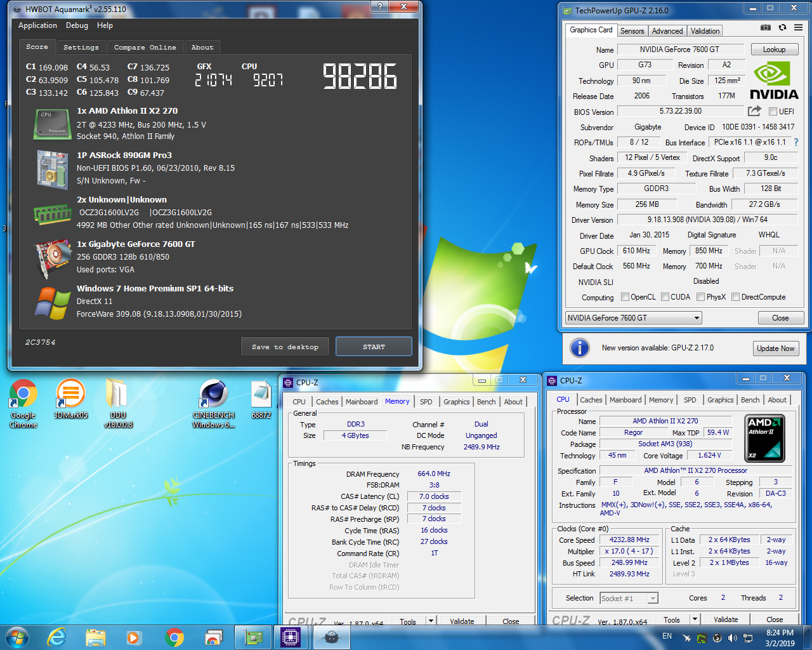
Task: Launch Internet Explorer from the taskbar
Action: coord(57,637)
